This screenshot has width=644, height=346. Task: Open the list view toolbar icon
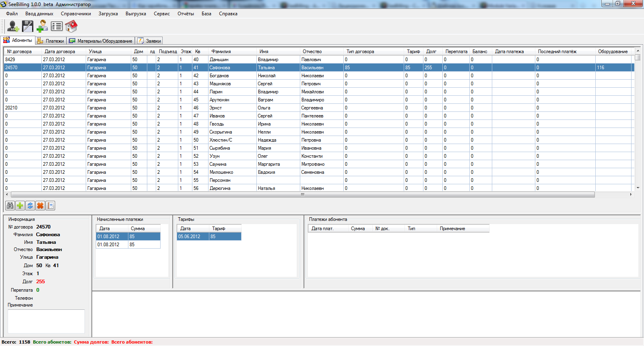click(x=57, y=27)
